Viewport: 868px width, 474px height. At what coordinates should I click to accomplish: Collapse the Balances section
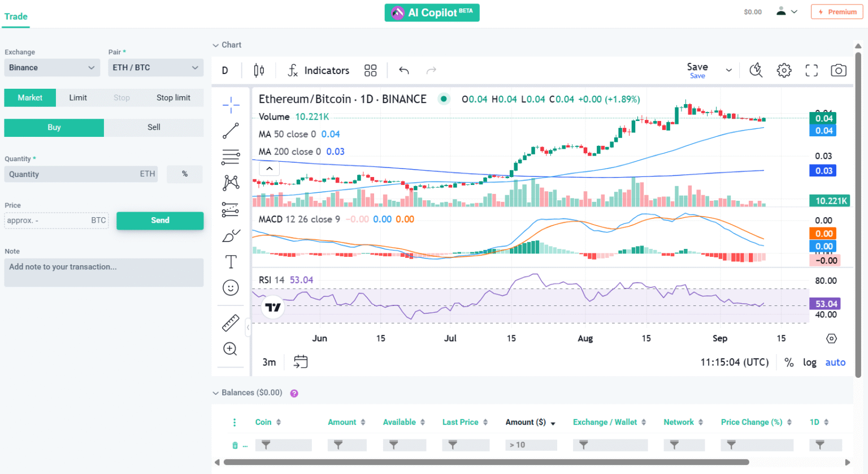216,392
